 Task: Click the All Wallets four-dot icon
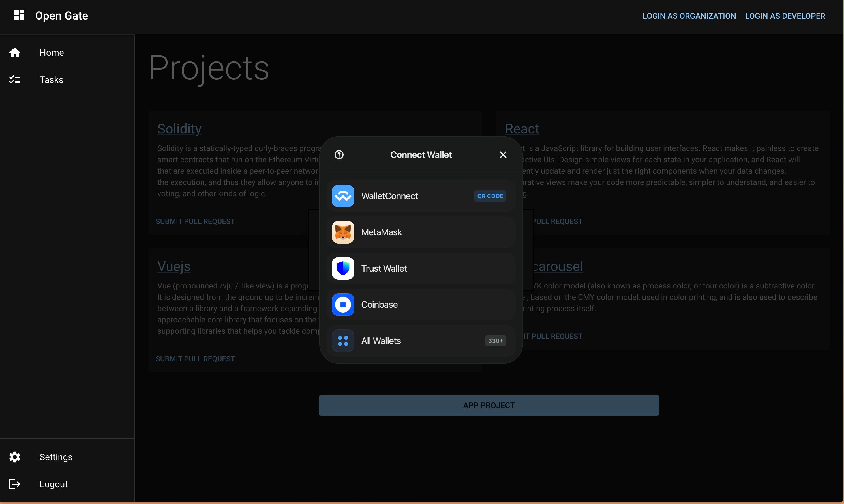tap(343, 341)
